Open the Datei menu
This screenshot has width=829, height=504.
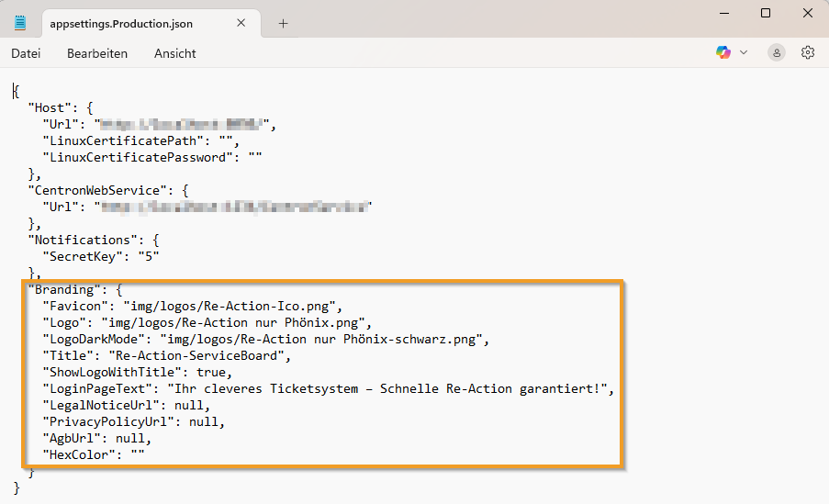point(26,53)
